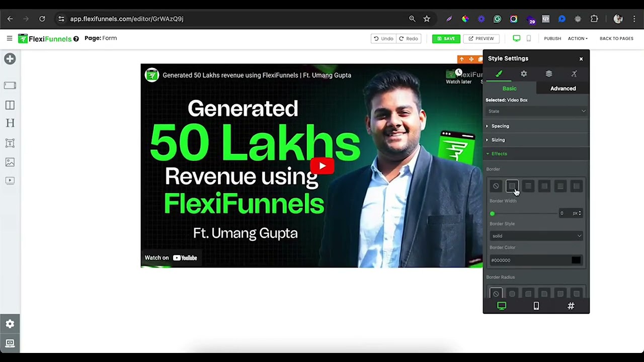Viewport: 644px width, 362px height.
Task: Open the paintbrush style tab icon
Action: pyautogui.click(x=499, y=74)
